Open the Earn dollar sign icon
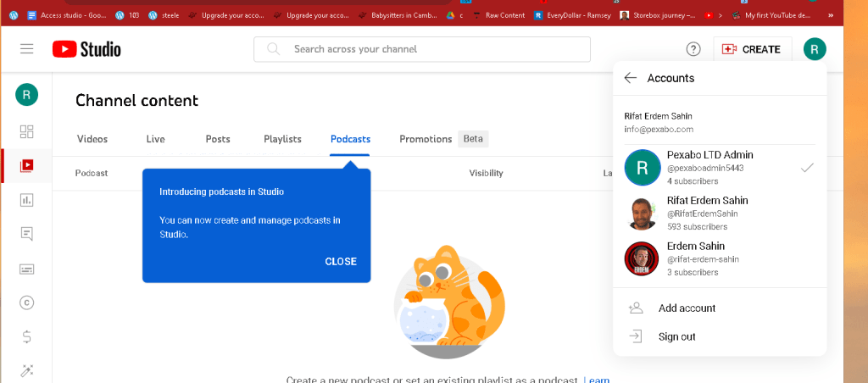Viewport: 868px width, 383px height. (26, 336)
